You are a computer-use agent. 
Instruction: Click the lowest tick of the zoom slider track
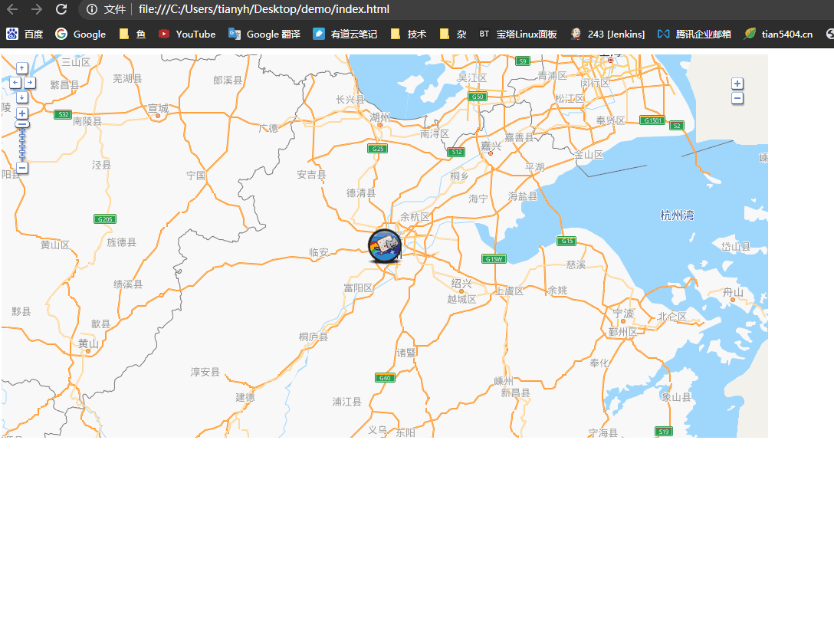(x=21, y=157)
